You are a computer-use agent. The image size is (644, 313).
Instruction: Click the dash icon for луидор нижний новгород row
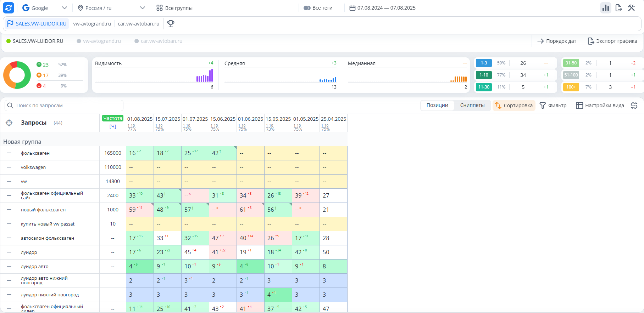click(9, 295)
